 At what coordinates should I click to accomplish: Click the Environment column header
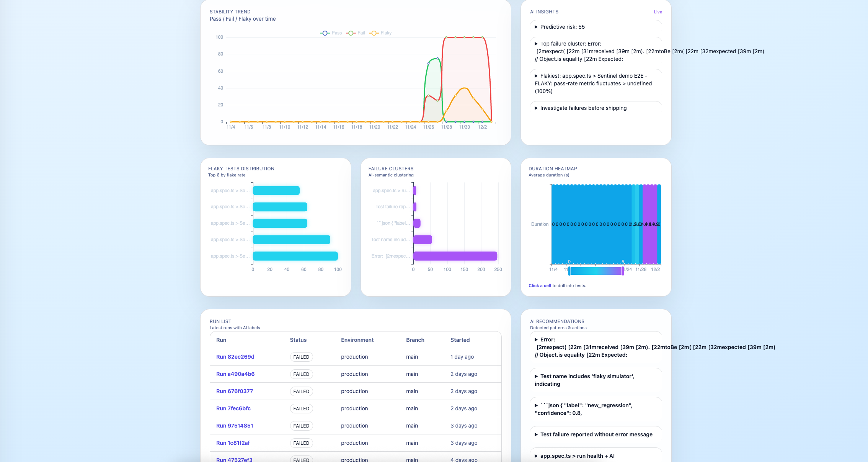tap(357, 340)
